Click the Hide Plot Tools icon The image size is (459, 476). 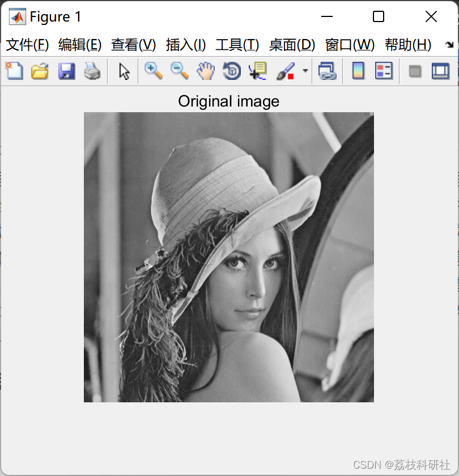pyautogui.click(x=415, y=71)
